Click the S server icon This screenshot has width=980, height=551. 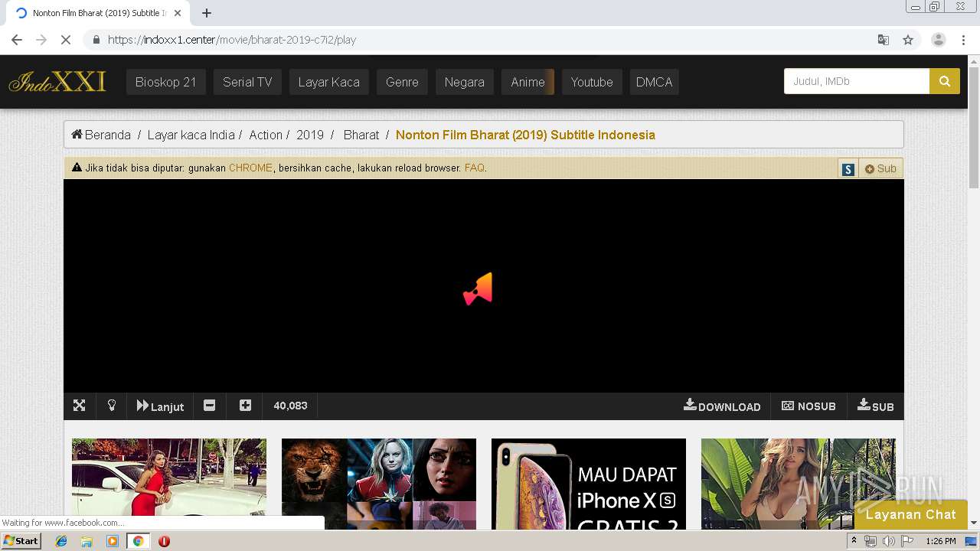pyautogui.click(x=848, y=169)
